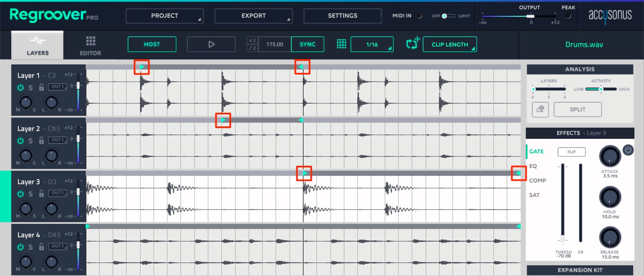Image resolution: width=644 pixels, height=276 pixels.
Task: Click the FLIP button in Gate effects
Action: click(x=571, y=152)
